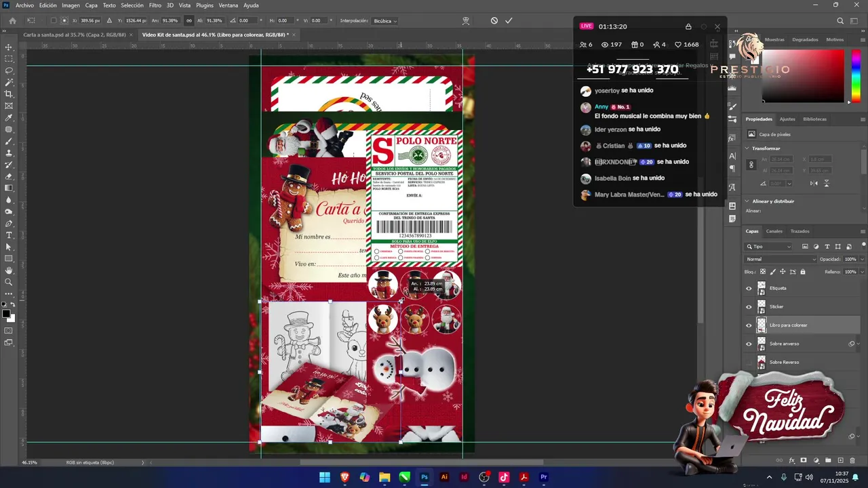Cancel the transform in options bar
Screen dimensions: 868x488
pyautogui.click(x=494, y=20)
